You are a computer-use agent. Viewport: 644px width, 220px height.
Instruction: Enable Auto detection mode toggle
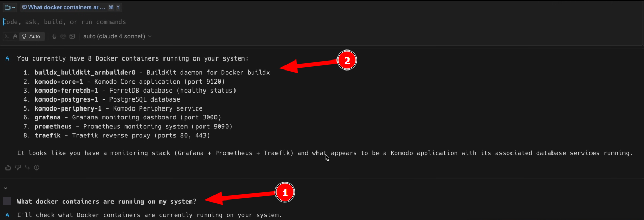(32, 36)
